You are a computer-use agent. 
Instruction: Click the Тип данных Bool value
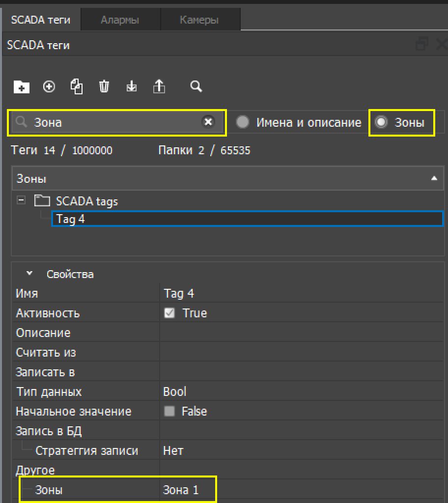(175, 391)
